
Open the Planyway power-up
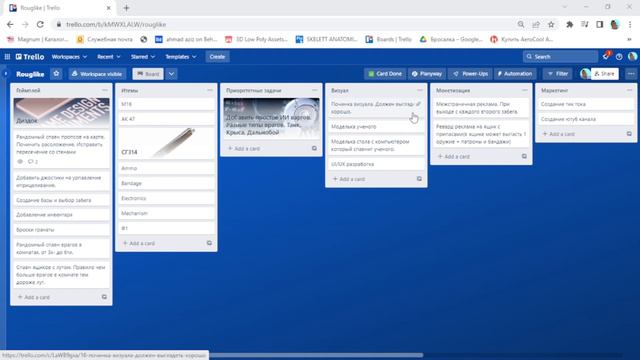click(427, 74)
